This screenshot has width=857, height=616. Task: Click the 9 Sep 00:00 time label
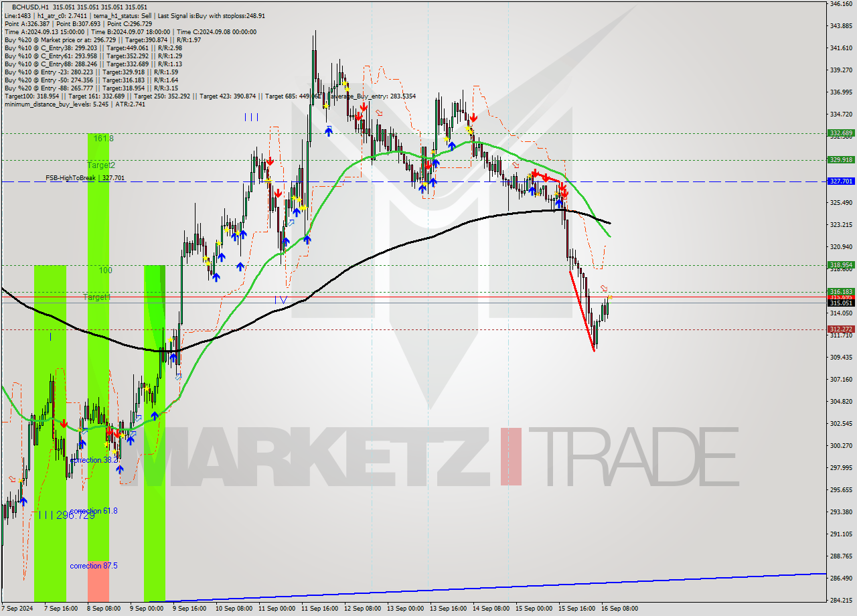(x=146, y=609)
